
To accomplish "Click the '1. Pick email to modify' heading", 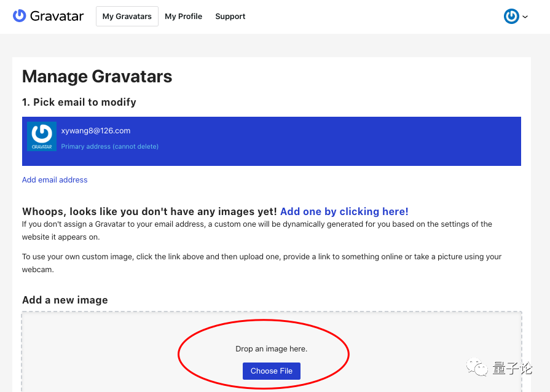I will click(79, 102).
